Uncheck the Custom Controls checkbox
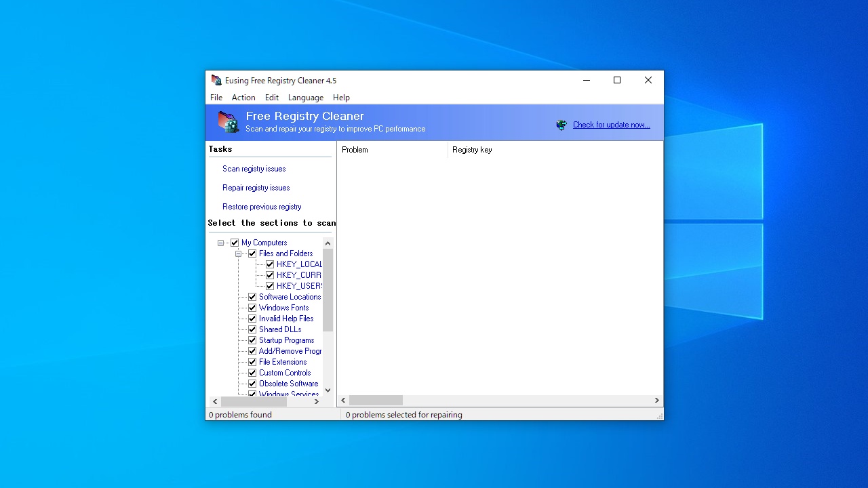 pos(252,373)
